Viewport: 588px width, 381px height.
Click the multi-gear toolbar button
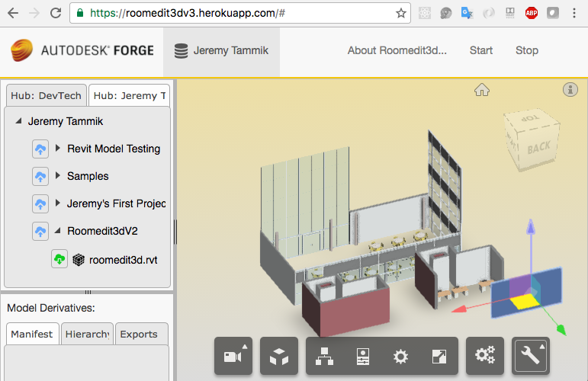[485, 357]
